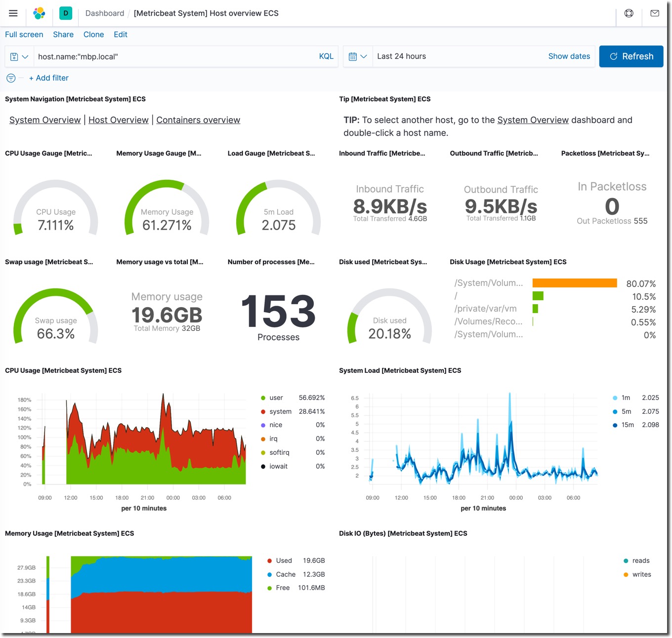Open Edit mode for dashboard
Image resolution: width=672 pixels, height=638 pixels.
(x=121, y=35)
